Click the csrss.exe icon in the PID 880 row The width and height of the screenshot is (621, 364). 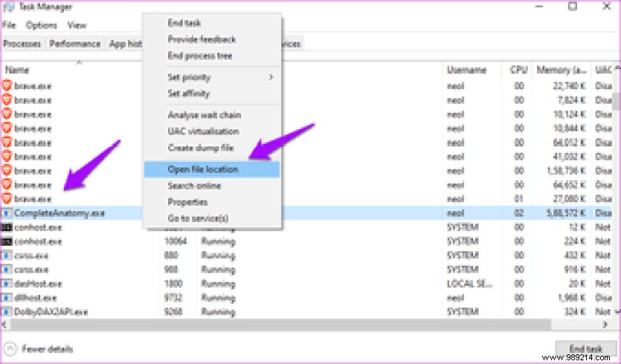click(x=7, y=256)
